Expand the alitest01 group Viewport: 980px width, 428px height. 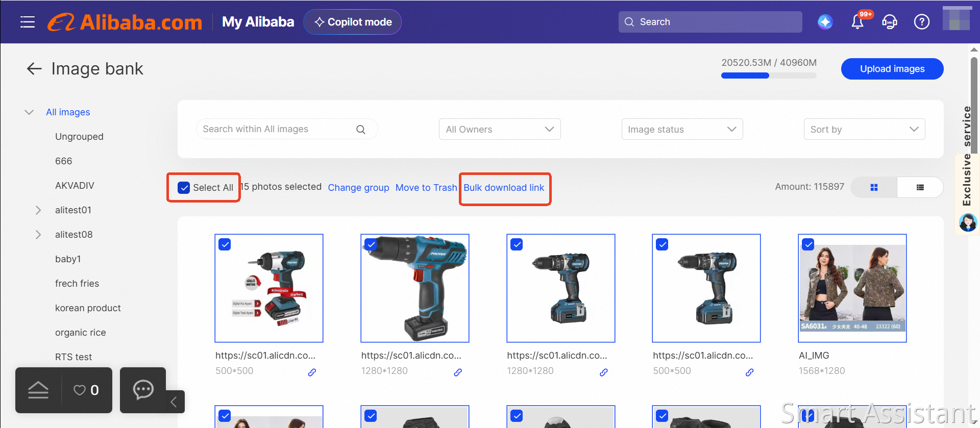38,210
